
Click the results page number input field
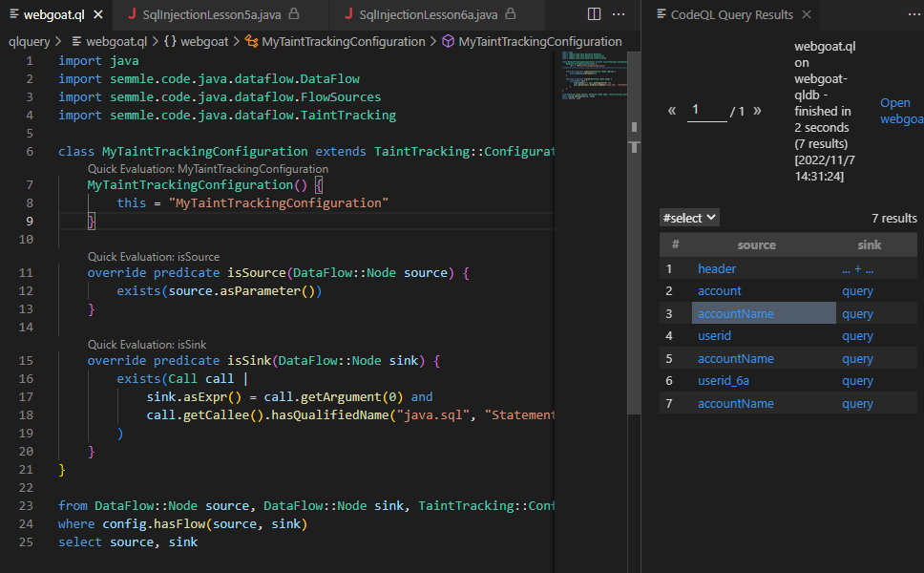point(706,110)
